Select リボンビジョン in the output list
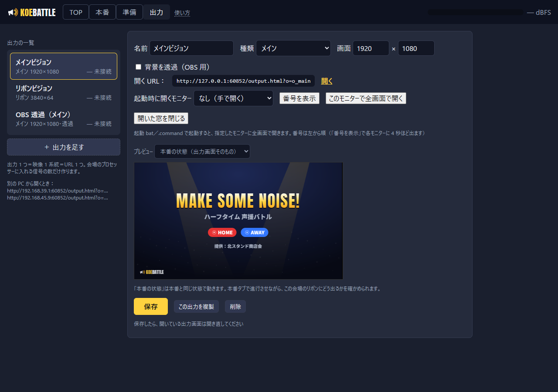The image size is (558, 392). (64, 92)
